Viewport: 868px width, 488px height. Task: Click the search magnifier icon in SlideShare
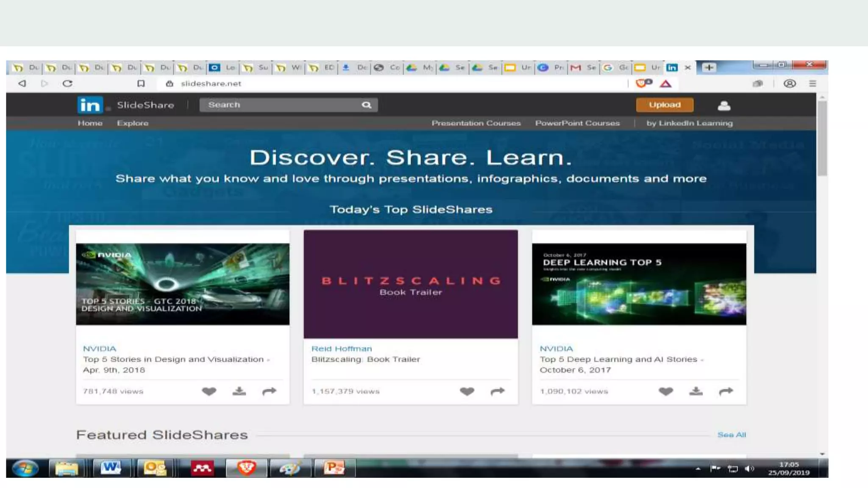(x=367, y=105)
